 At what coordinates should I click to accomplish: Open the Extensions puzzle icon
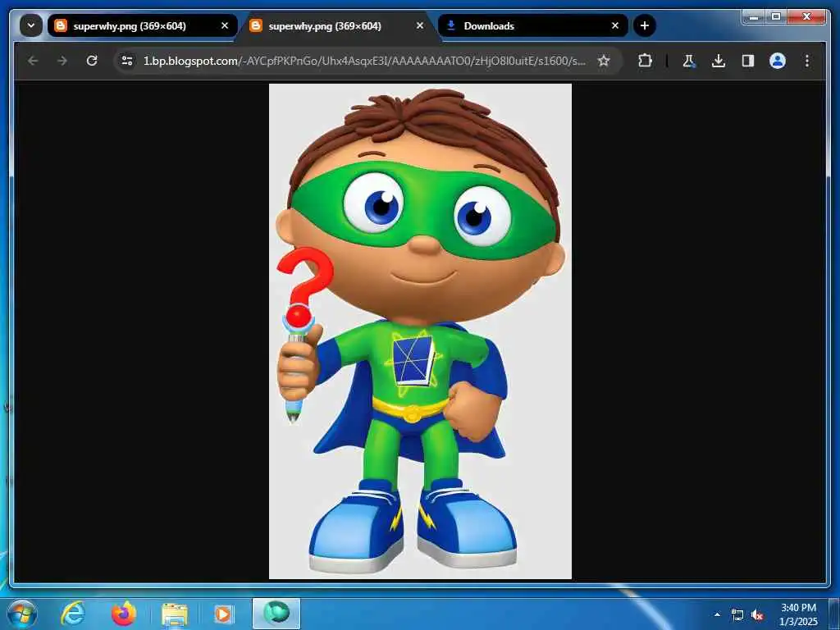(x=645, y=61)
